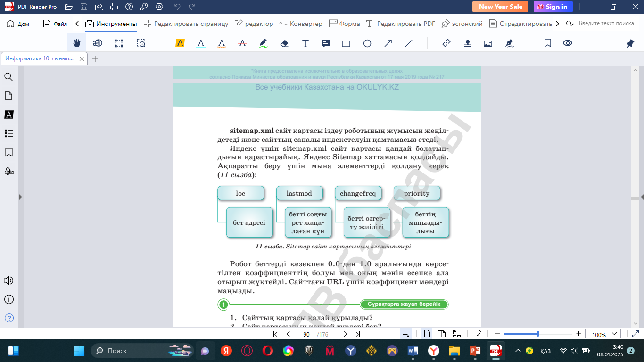Open search options dropdown magnifier
Image resolution: width=644 pixels, height=362 pixels.
coord(570,24)
